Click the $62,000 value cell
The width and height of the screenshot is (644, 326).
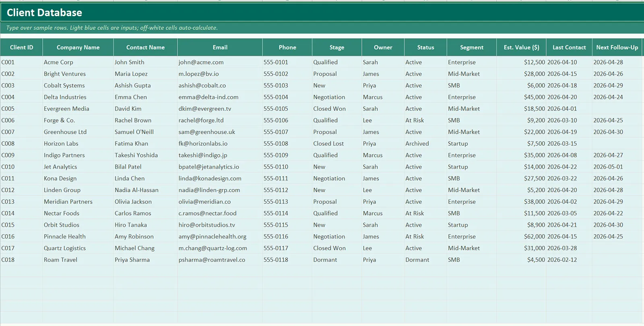coord(521,237)
